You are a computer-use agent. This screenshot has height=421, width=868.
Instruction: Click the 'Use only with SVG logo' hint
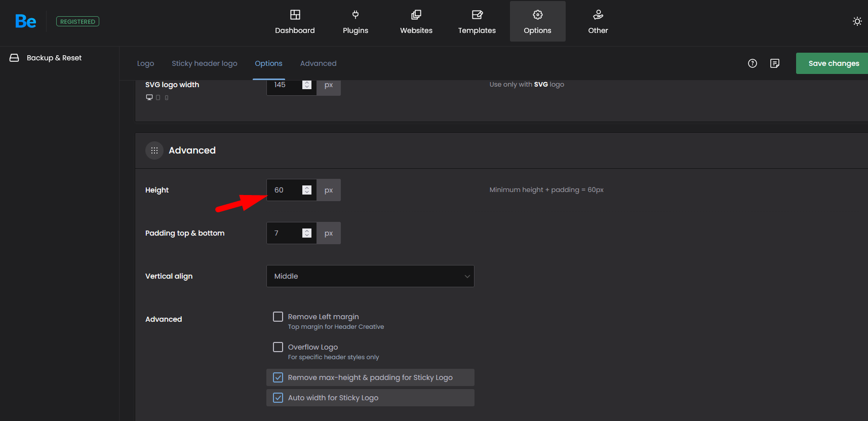tap(527, 85)
